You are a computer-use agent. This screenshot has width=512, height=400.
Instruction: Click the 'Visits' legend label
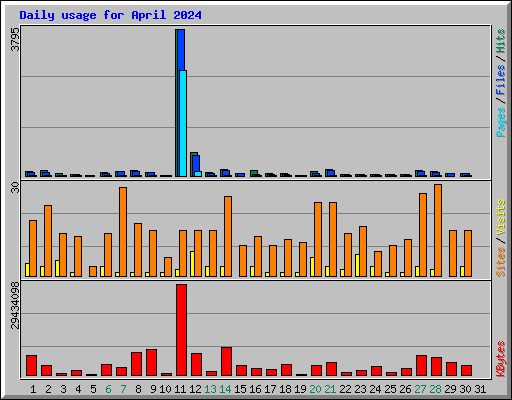pyautogui.click(x=500, y=217)
